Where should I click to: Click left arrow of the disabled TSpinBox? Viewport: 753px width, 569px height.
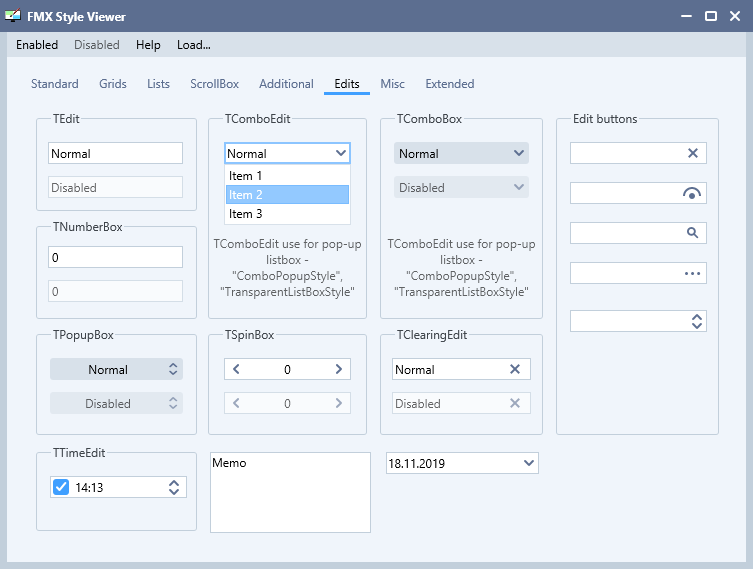coord(236,403)
